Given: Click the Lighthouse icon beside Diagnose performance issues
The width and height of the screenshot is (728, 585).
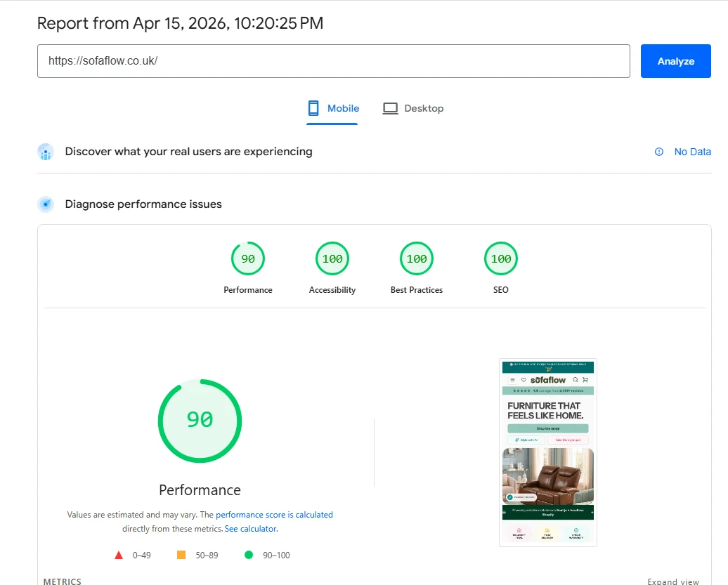Looking at the screenshot, I should (46, 204).
